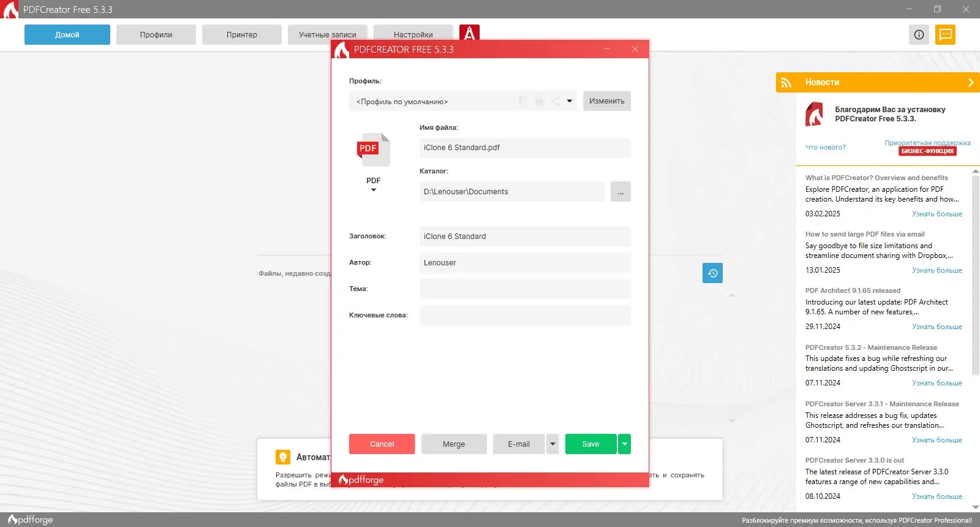
Task: Click the E-mail button
Action: [x=519, y=444]
